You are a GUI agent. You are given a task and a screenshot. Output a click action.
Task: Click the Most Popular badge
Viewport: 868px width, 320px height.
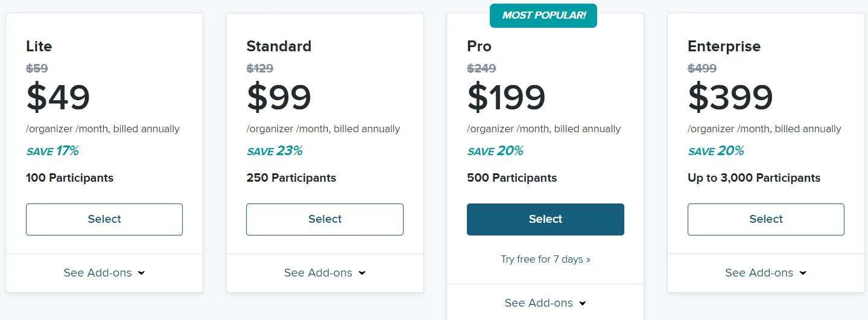coord(543,15)
